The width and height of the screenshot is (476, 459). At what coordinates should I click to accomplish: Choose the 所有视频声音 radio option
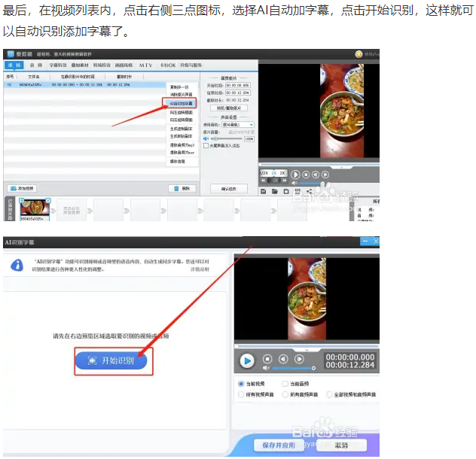241,394
